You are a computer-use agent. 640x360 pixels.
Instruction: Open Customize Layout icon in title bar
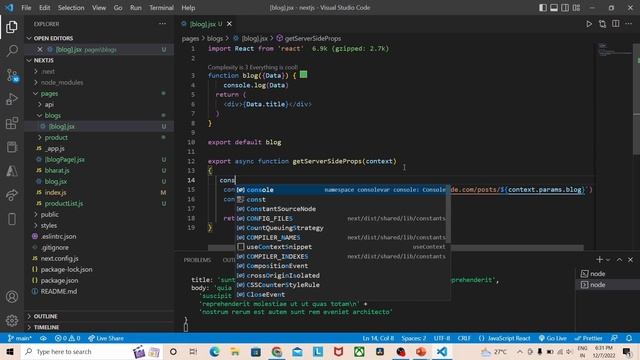(576, 8)
